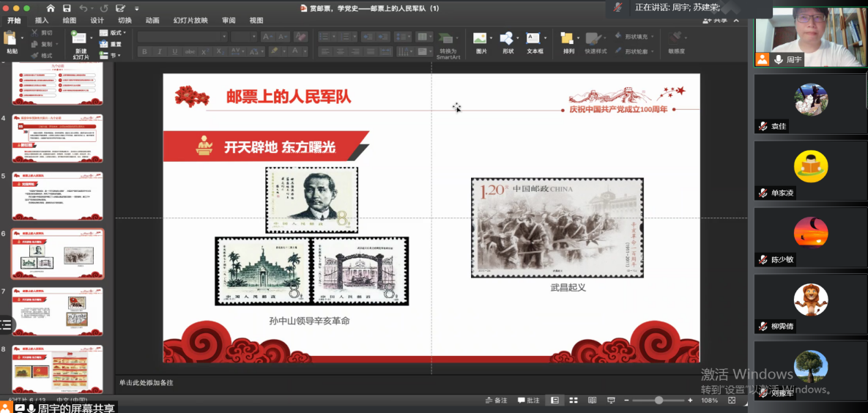The image size is (868, 413).
Task: Switch to slide sorter grid view icon
Action: [574, 401]
